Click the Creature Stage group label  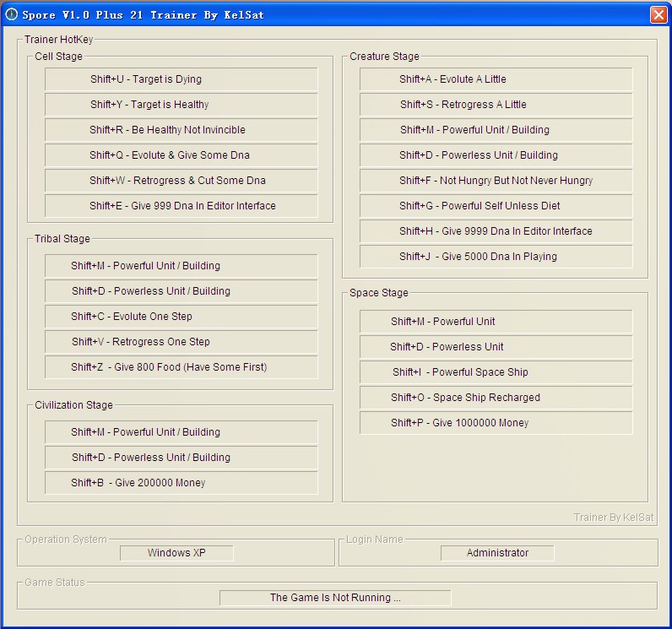(x=384, y=56)
